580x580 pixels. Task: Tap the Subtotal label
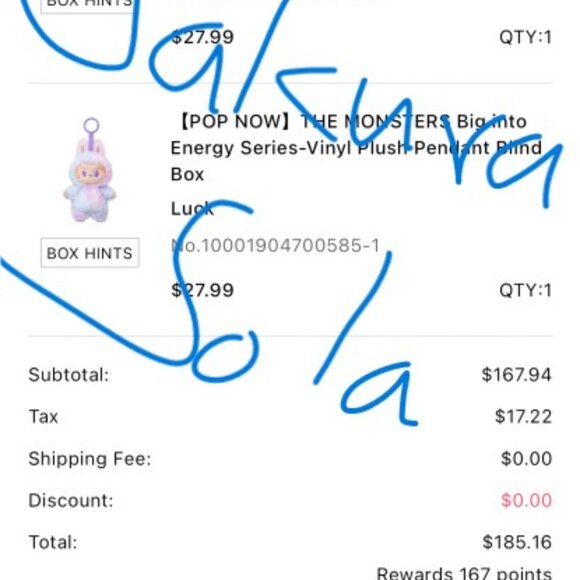[x=69, y=375]
